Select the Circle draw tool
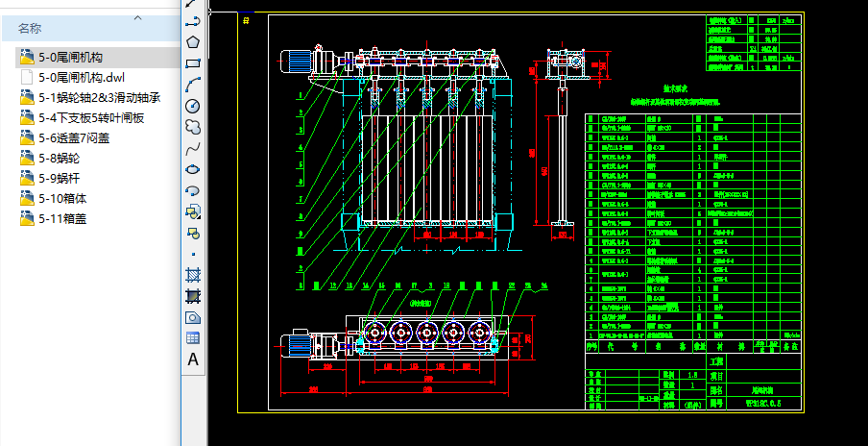Image resolution: width=868 pixels, height=446 pixels. (x=193, y=105)
